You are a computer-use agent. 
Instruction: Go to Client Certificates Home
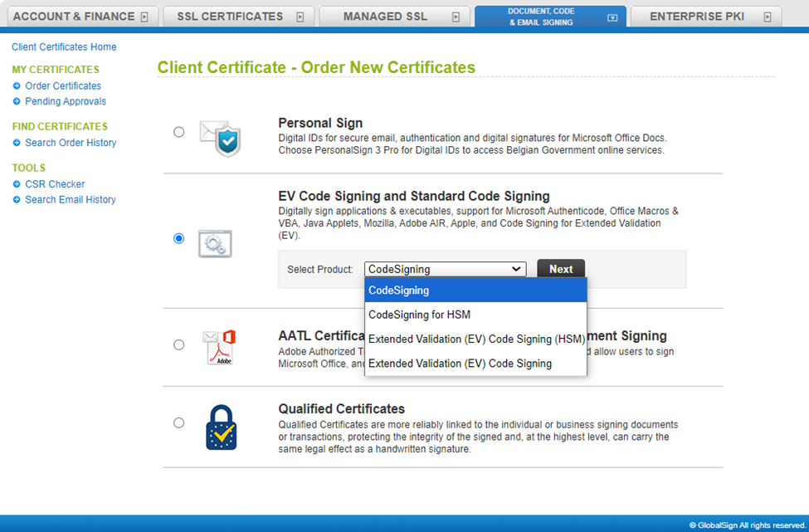(64, 47)
